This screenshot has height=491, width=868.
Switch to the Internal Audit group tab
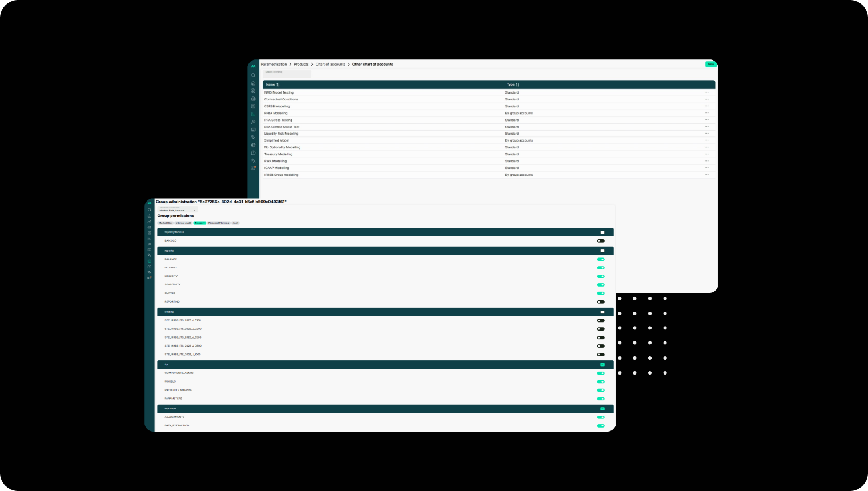tap(183, 223)
